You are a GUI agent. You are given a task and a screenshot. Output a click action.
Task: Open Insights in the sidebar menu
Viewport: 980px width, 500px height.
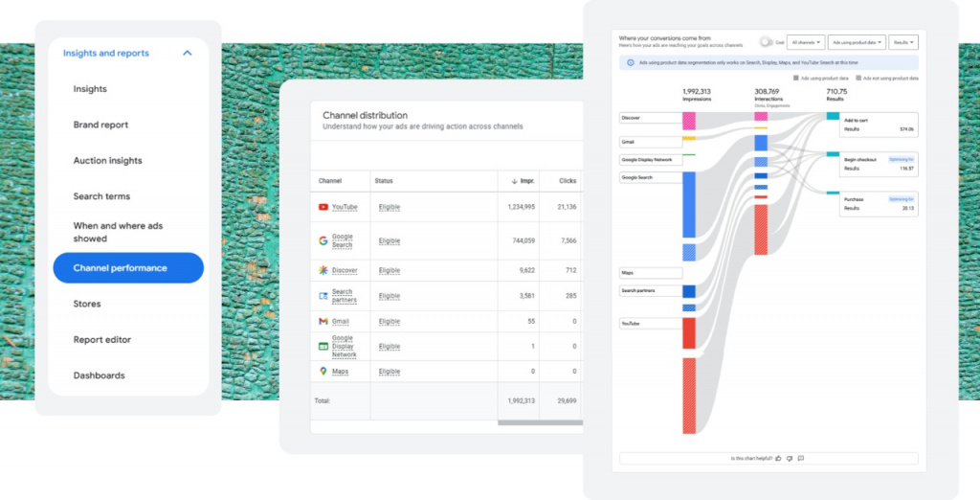(90, 89)
